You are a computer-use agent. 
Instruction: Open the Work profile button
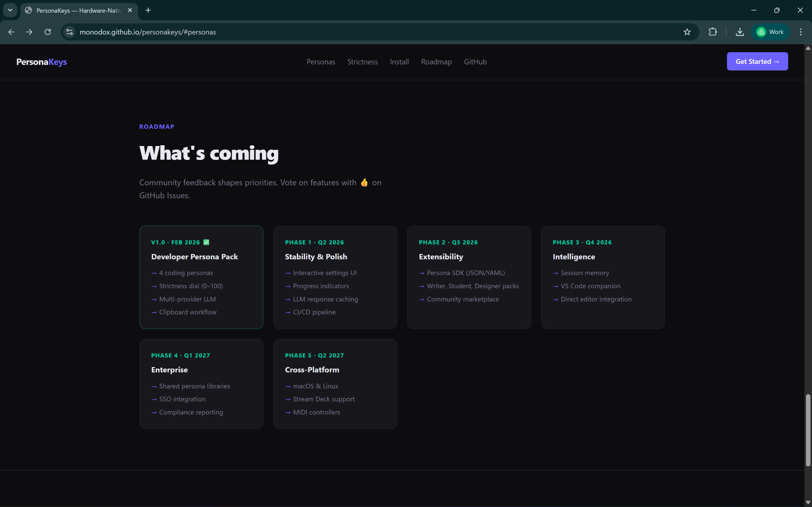click(x=770, y=32)
